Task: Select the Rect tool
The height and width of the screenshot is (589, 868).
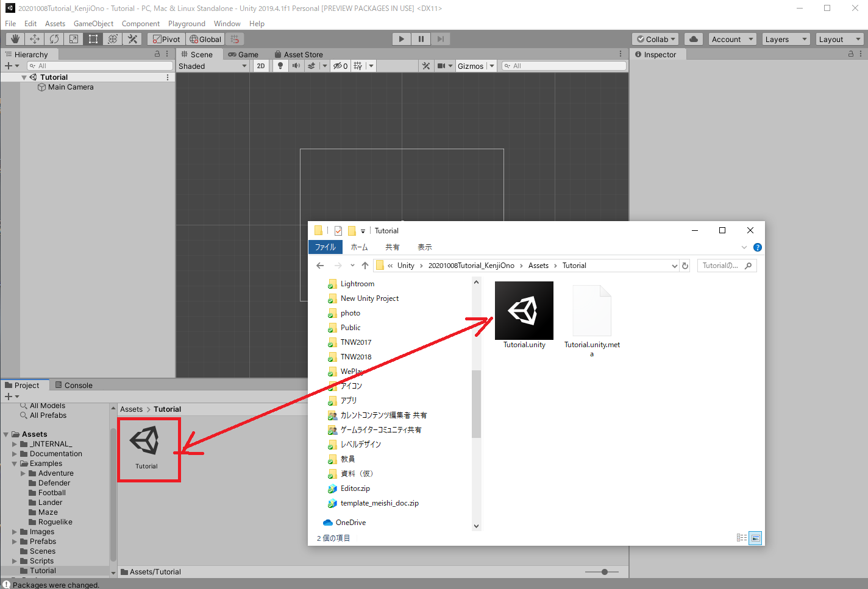Action: click(x=93, y=39)
